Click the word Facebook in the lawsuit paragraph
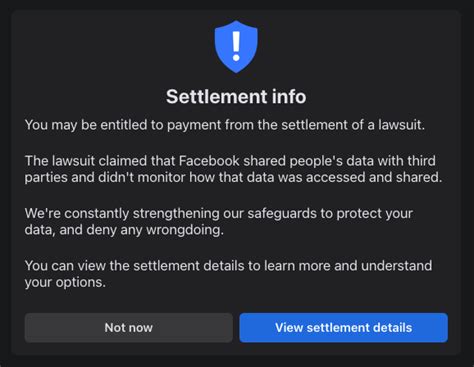Viewport: 474px width, 367px height. 209,161
